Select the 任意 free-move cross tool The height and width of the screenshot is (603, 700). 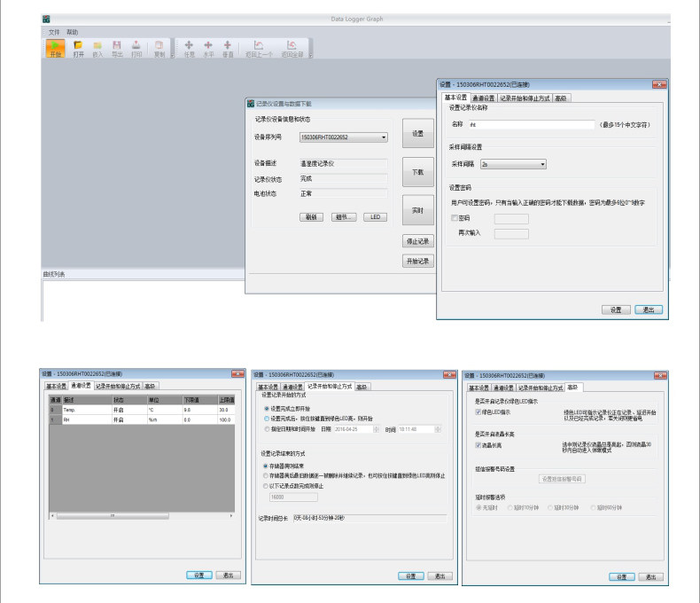(x=190, y=48)
